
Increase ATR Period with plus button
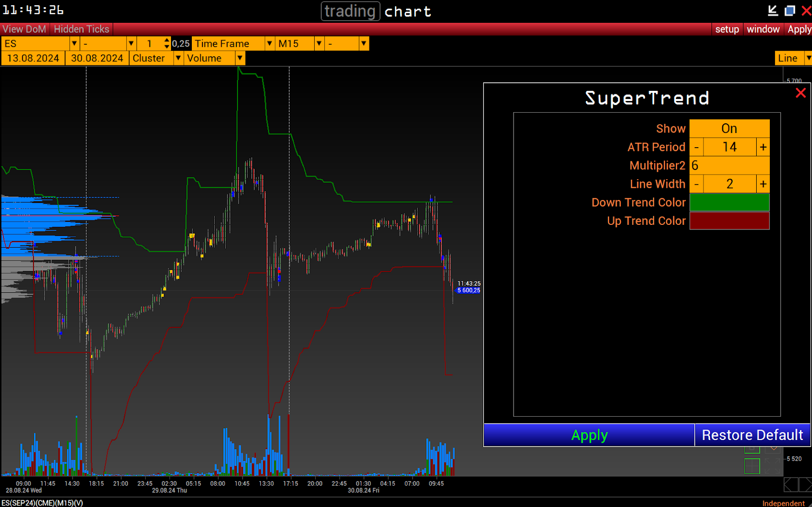pos(763,147)
